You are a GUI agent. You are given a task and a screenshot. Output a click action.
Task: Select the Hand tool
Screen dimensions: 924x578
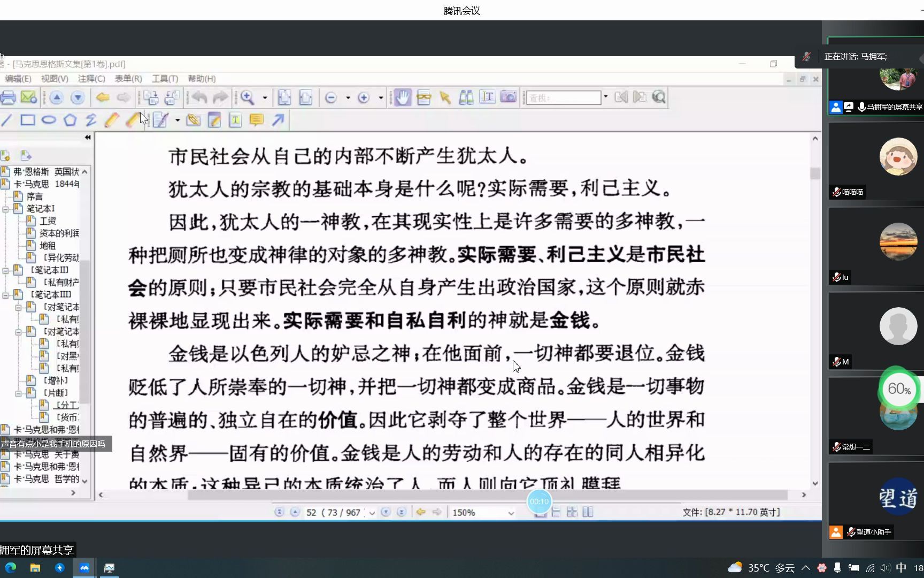tap(402, 97)
